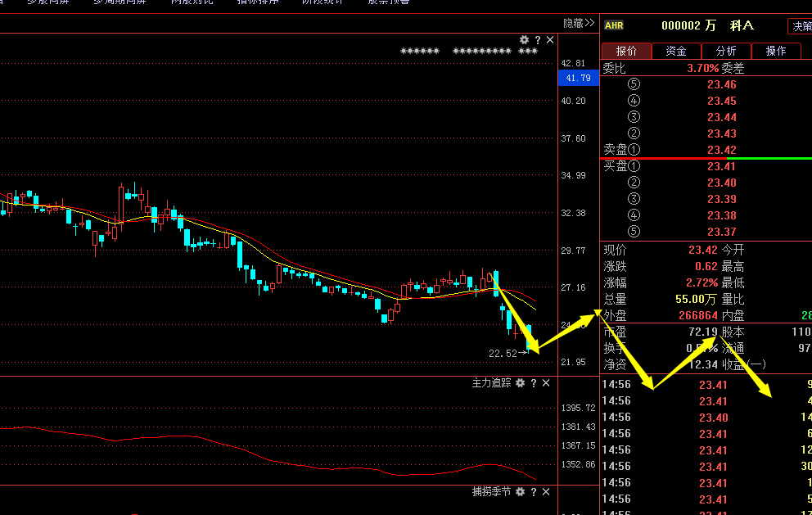Select sell level 5 price 23.46
This screenshot has height=515, width=812.
click(721, 84)
